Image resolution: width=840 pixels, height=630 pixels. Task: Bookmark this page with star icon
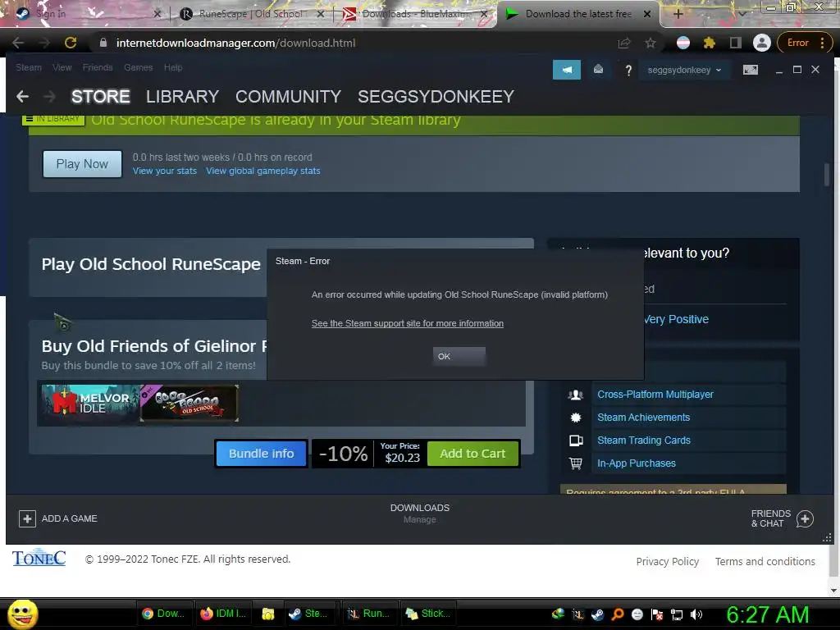651,43
